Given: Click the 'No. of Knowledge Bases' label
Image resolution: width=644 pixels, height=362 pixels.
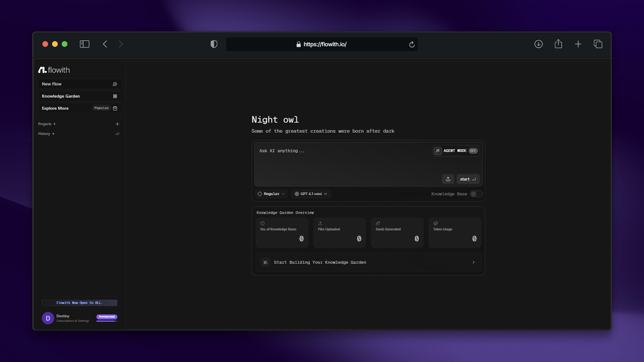Looking at the screenshot, I should click(x=278, y=229).
